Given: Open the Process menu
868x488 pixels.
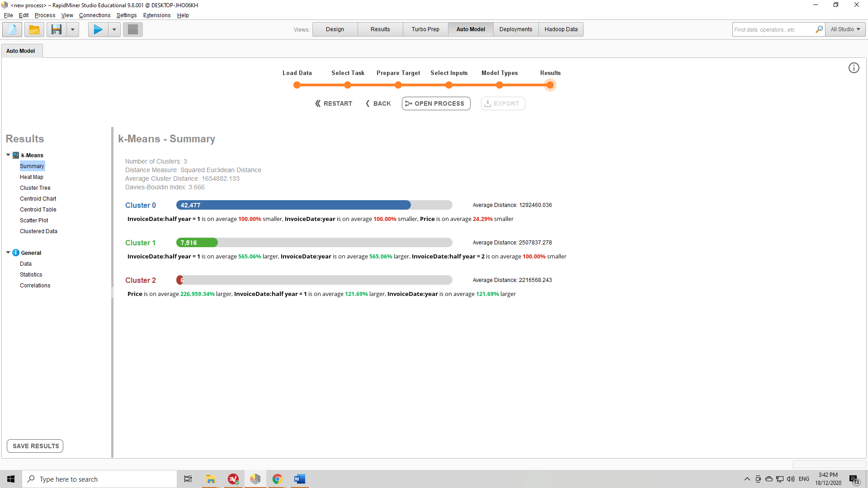Looking at the screenshot, I should coord(45,15).
